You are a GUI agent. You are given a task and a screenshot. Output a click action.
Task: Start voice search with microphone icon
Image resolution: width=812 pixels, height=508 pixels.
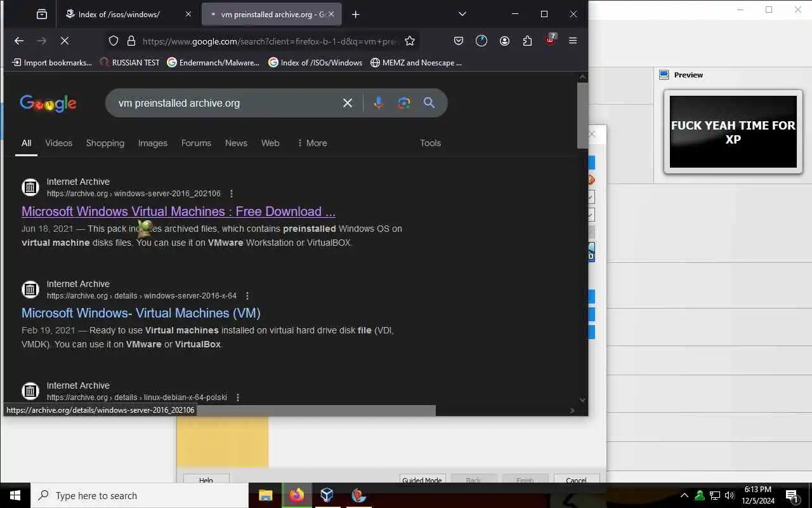coord(379,103)
